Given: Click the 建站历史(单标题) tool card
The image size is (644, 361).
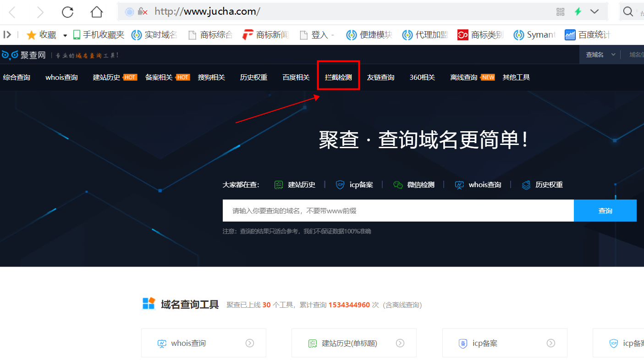Looking at the screenshot, I should pyautogui.click(x=353, y=343).
